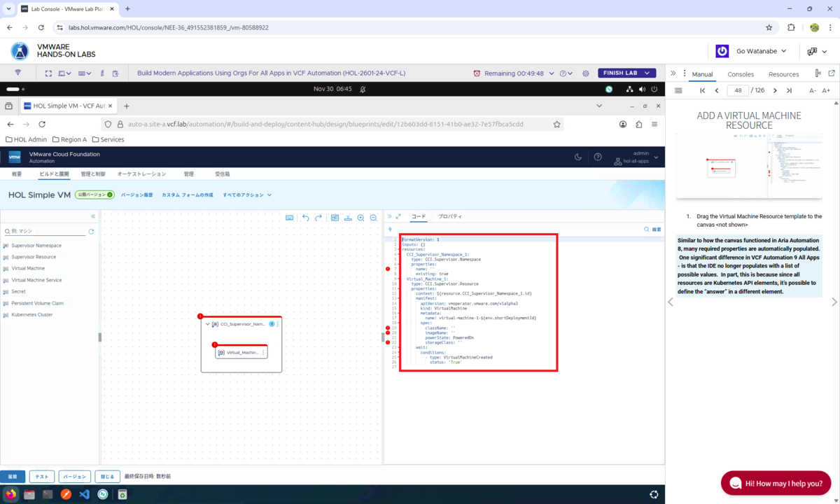Viewport: 840px width, 504px height.
Task: Open the VCF Automation help icon
Action: point(598,157)
